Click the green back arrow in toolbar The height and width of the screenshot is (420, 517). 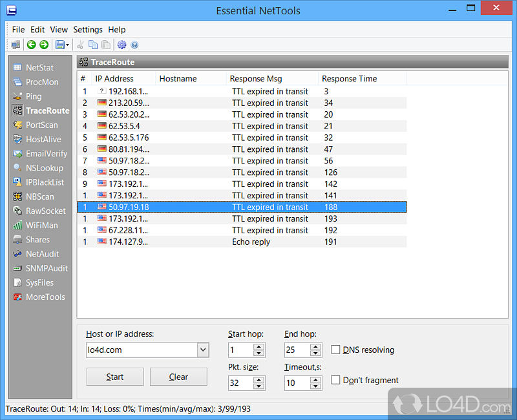coord(31,45)
